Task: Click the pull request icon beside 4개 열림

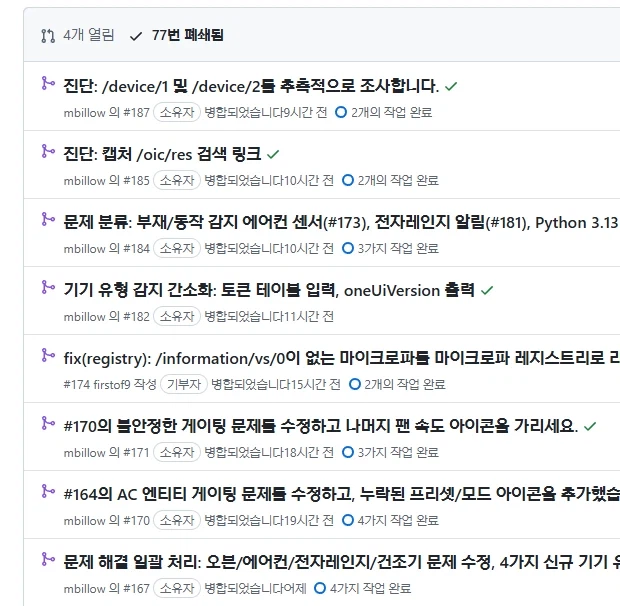Action: point(48,36)
